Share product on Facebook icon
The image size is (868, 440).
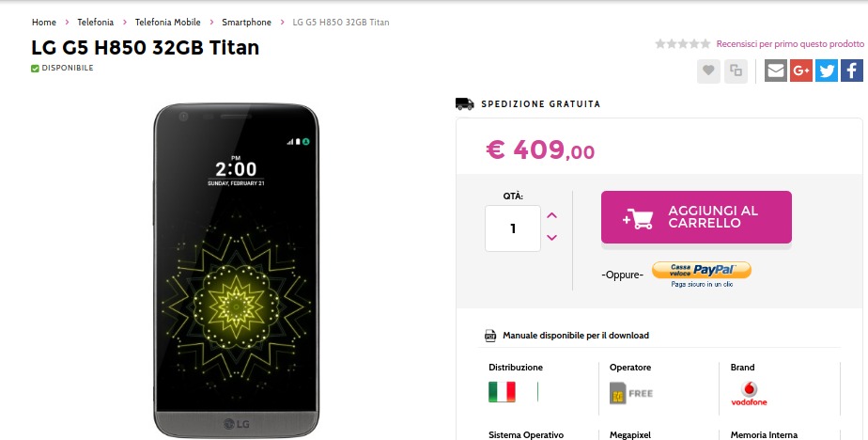tap(852, 71)
